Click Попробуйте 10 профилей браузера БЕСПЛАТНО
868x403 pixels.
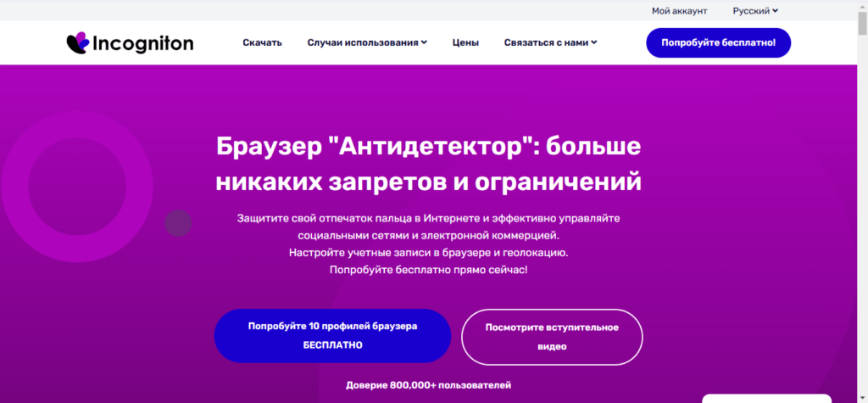(x=332, y=336)
